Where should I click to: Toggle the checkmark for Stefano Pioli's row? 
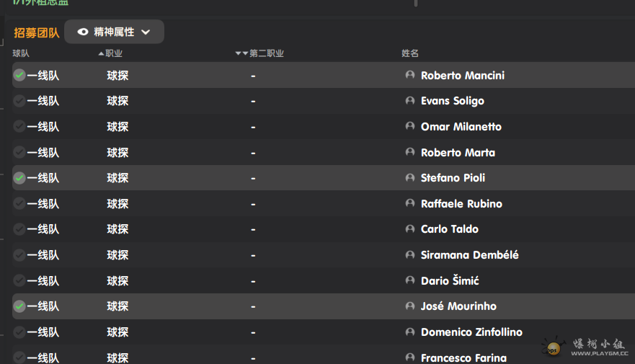19,177
